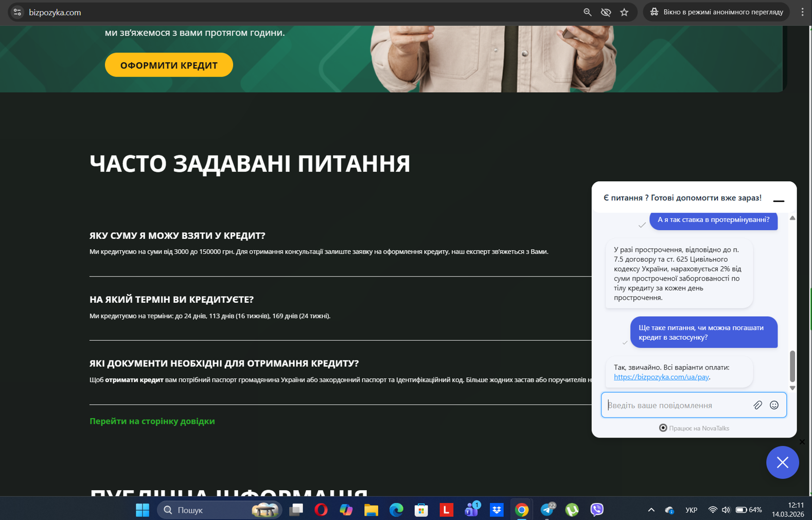This screenshot has width=812, height=520.
Task: Open the red L app on the taskbar
Action: 446,510
